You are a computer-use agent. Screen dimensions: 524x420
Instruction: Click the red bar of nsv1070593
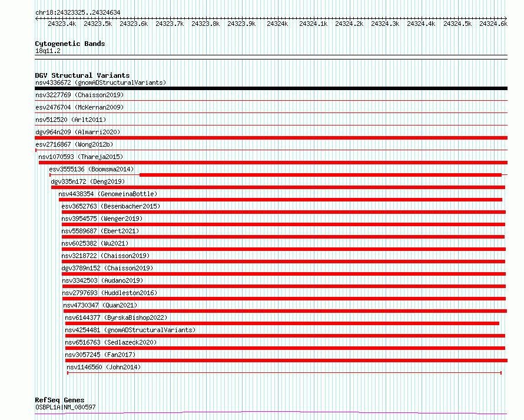point(273,163)
